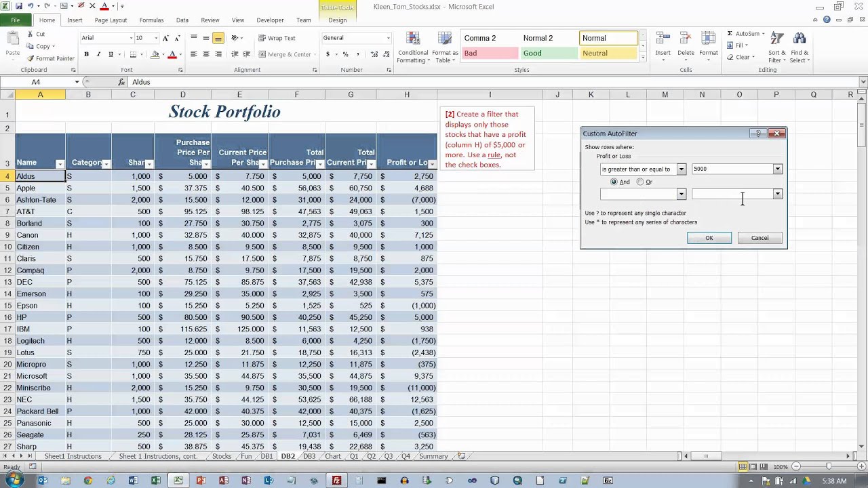Viewport: 868px width, 488px height.
Task: Select the And radio button
Action: point(614,182)
